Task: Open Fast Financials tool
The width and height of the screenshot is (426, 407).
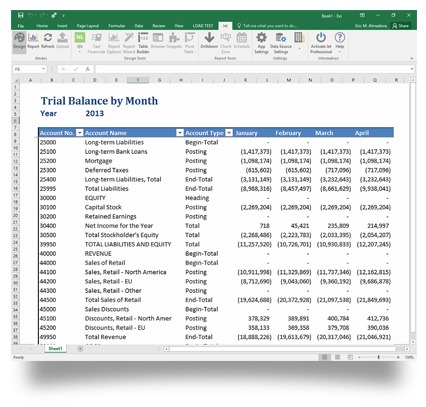Action: click(x=96, y=43)
